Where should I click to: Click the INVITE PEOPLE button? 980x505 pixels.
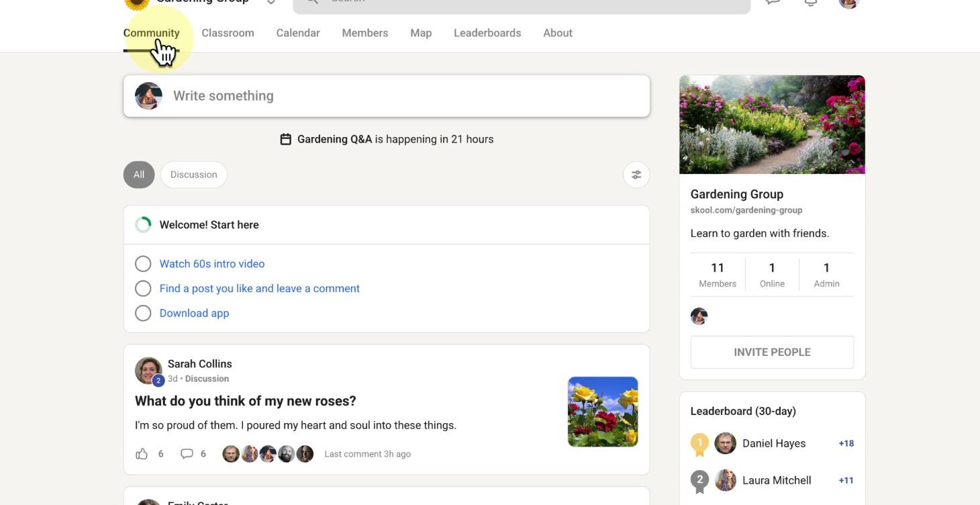point(772,352)
